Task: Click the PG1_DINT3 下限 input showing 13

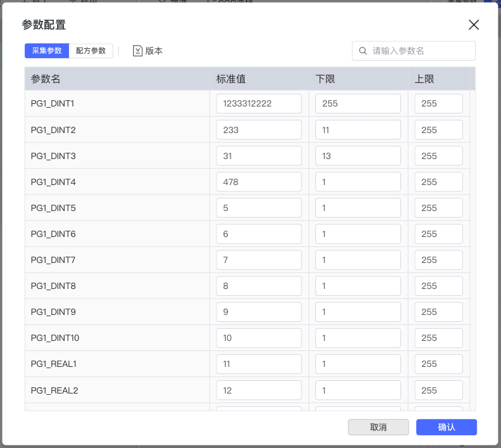Action: click(358, 156)
